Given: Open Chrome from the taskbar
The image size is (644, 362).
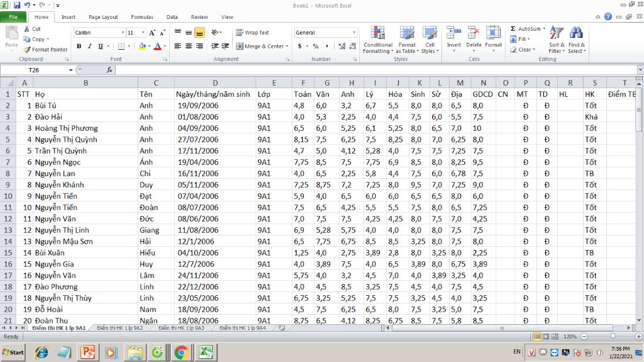Looking at the screenshot, I should point(181,353).
